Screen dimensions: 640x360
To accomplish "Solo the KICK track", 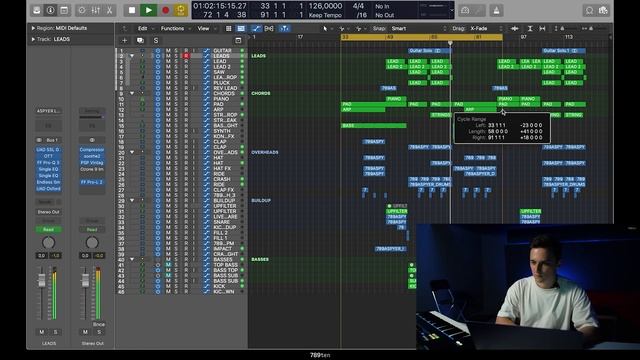I will pyautogui.click(x=177, y=286).
